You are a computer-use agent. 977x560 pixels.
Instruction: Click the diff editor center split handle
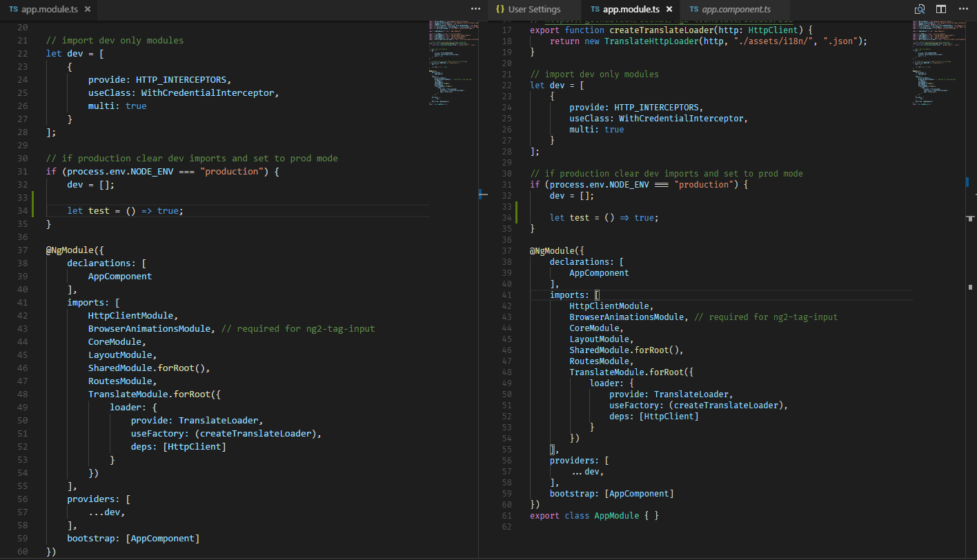(x=482, y=194)
